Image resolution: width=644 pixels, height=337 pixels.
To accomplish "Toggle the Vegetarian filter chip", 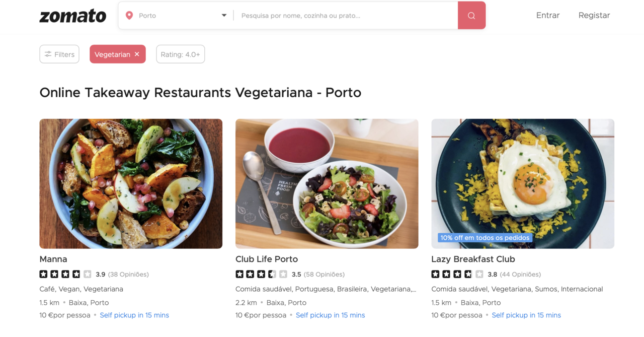I will tap(112, 54).
